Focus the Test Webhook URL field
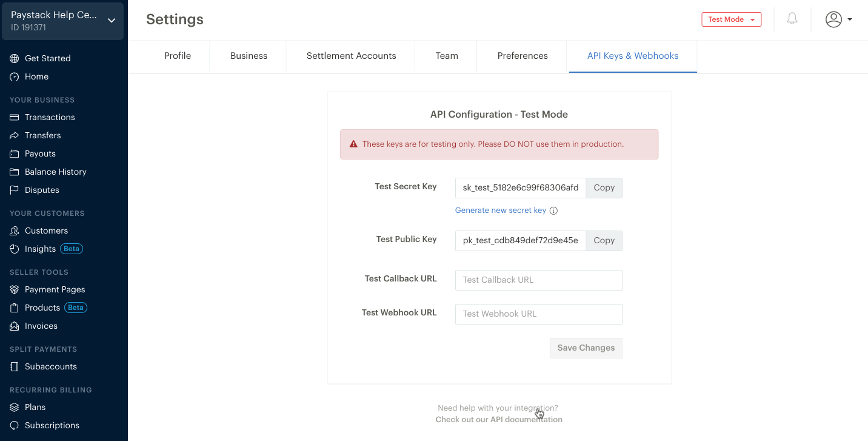The image size is (868, 441). click(x=539, y=314)
